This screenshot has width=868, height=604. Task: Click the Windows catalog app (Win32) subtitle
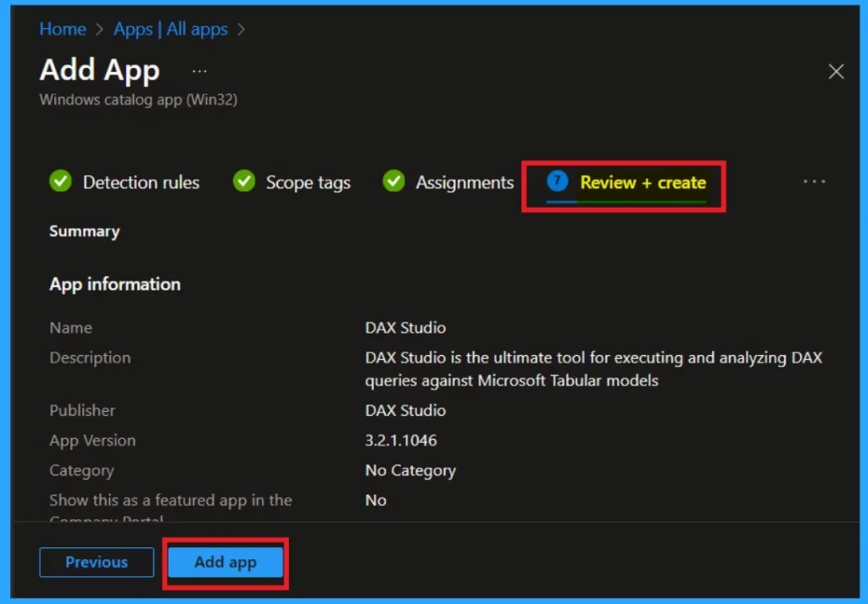(138, 100)
